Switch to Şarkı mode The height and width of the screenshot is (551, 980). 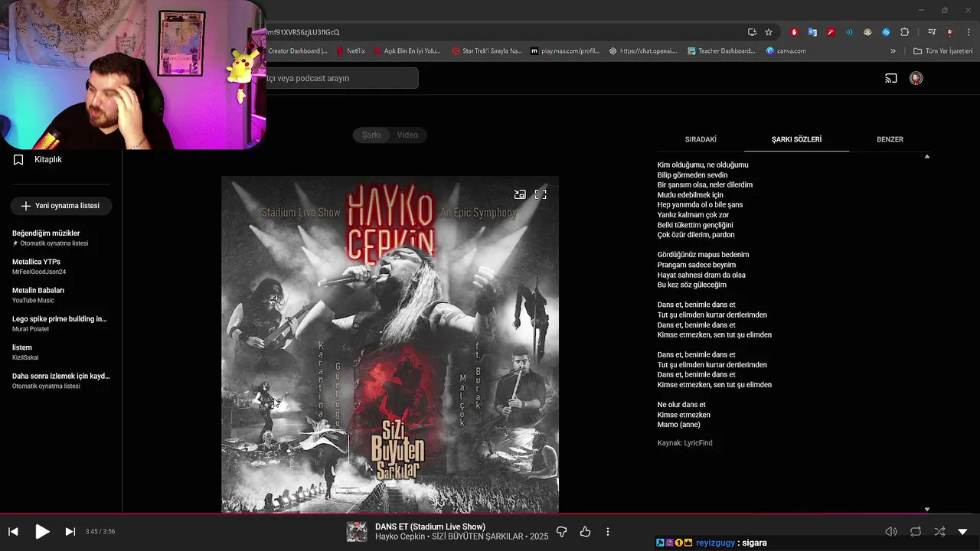[371, 135]
